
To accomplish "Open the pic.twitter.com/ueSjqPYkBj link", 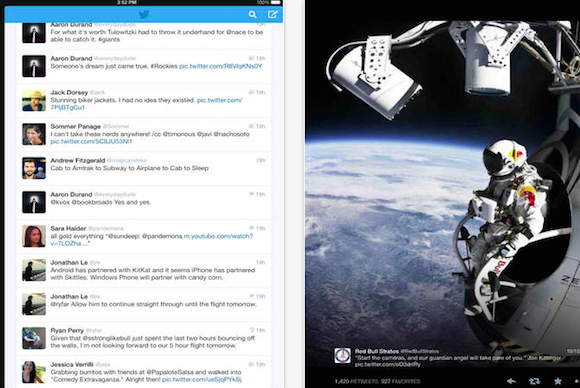I will click(x=202, y=380).
